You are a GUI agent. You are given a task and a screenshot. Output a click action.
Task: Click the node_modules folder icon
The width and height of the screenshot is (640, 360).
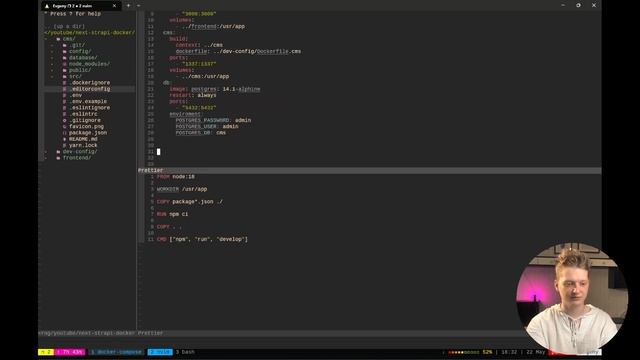click(64, 64)
